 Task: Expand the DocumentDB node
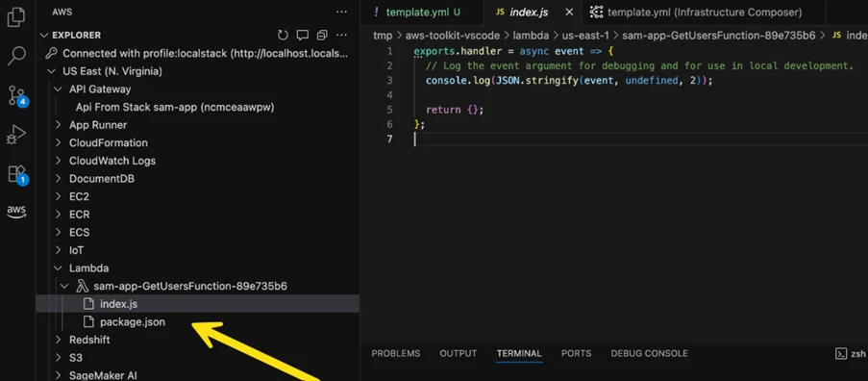click(x=58, y=179)
